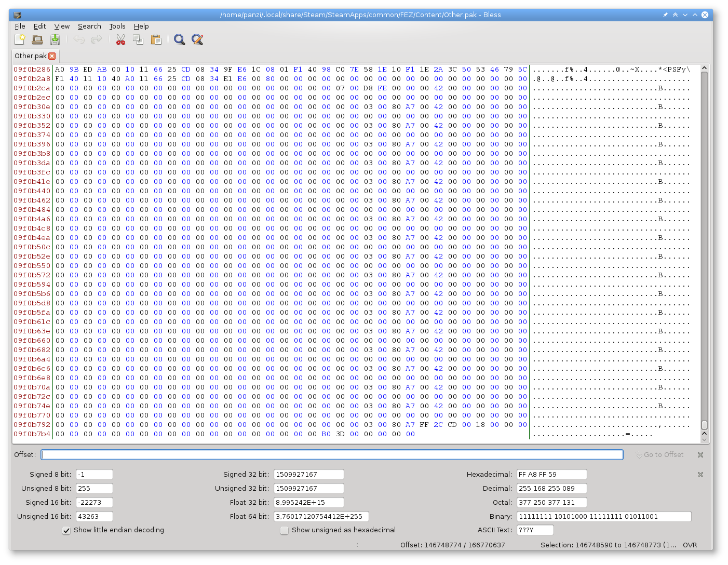This screenshot has width=728, height=565.
Task: Copy the selection using the copy icon
Action: click(138, 39)
